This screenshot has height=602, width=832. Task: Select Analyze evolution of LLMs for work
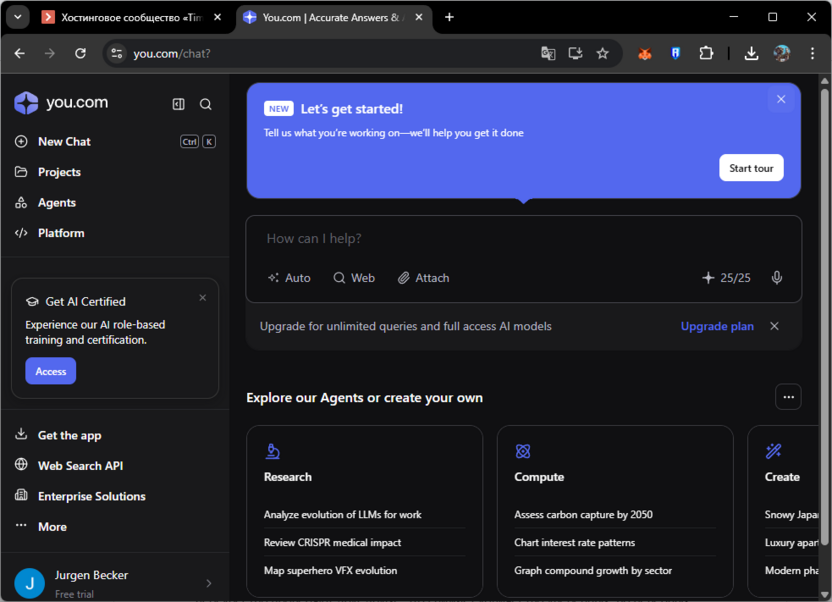(x=343, y=514)
